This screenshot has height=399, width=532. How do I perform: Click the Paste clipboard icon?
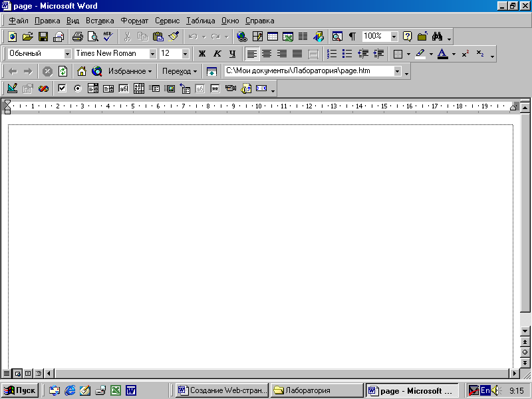pos(158,37)
